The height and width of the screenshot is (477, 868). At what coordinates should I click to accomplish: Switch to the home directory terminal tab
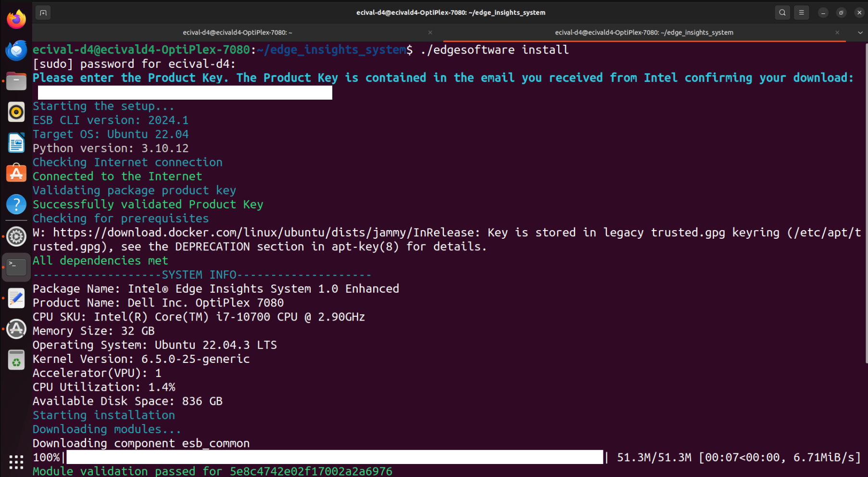click(238, 33)
